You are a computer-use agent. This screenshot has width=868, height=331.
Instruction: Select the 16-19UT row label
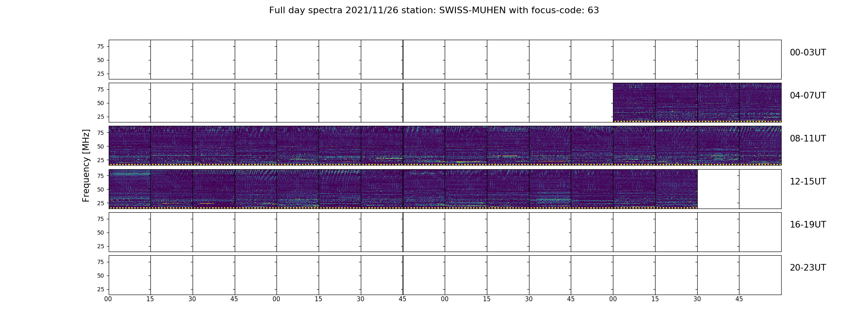pyautogui.click(x=808, y=225)
